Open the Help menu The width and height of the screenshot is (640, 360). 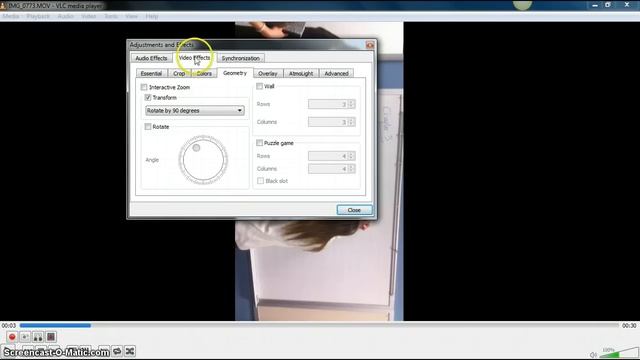(151, 16)
